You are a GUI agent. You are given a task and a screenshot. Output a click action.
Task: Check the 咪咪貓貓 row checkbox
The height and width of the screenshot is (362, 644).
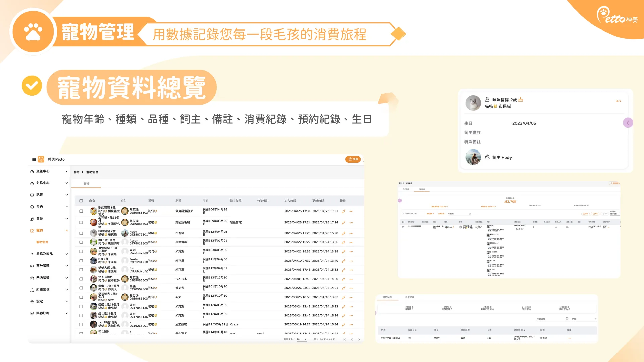(x=81, y=233)
